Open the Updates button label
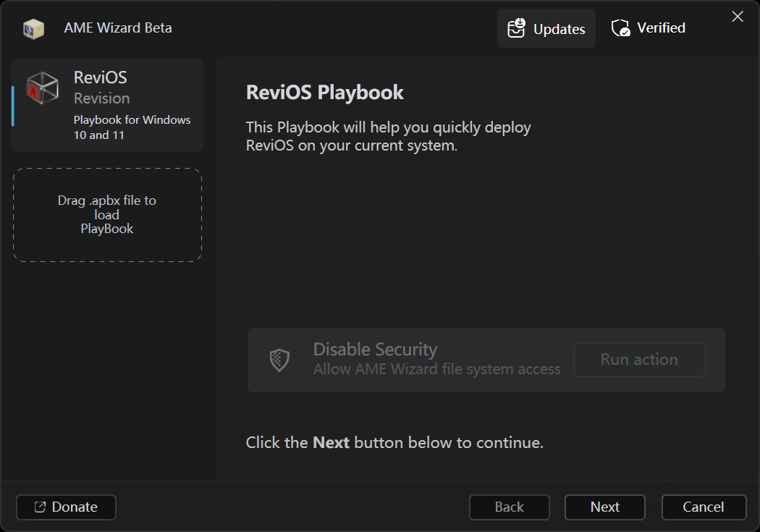This screenshot has height=532, width=760. (559, 29)
